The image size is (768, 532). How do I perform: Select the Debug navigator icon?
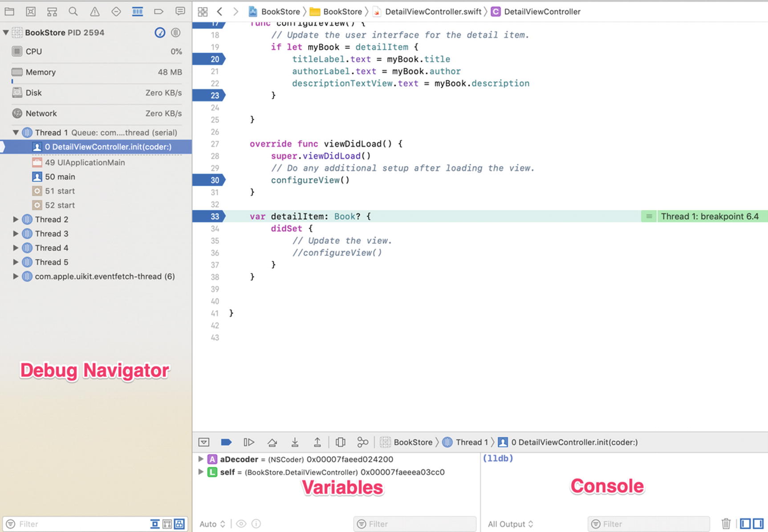[x=138, y=12]
